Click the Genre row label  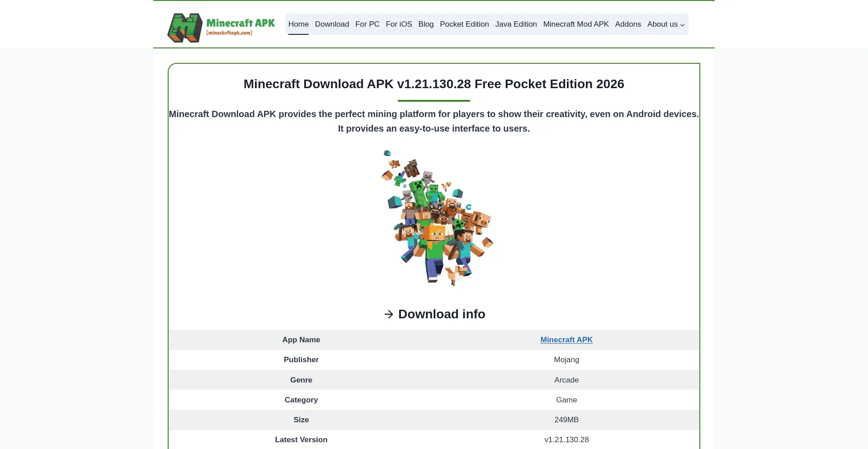coord(301,380)
